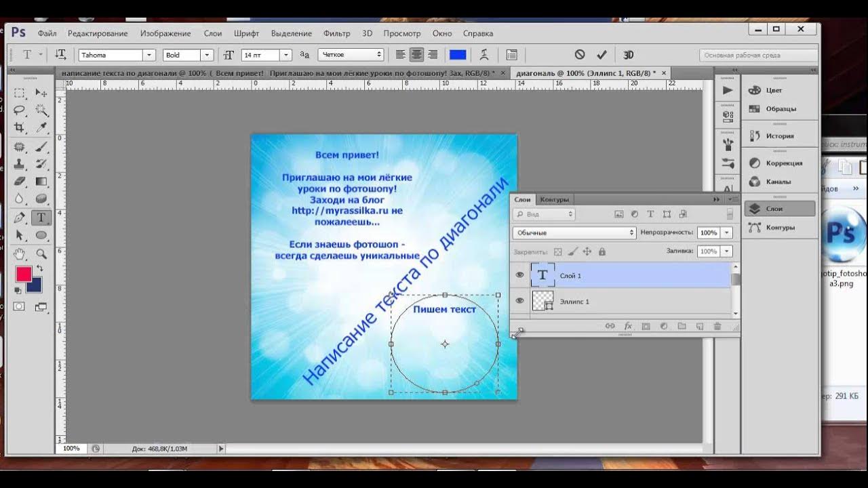Align text right
The width and height of the screenshot is (868, 488).
pos(433,55)
